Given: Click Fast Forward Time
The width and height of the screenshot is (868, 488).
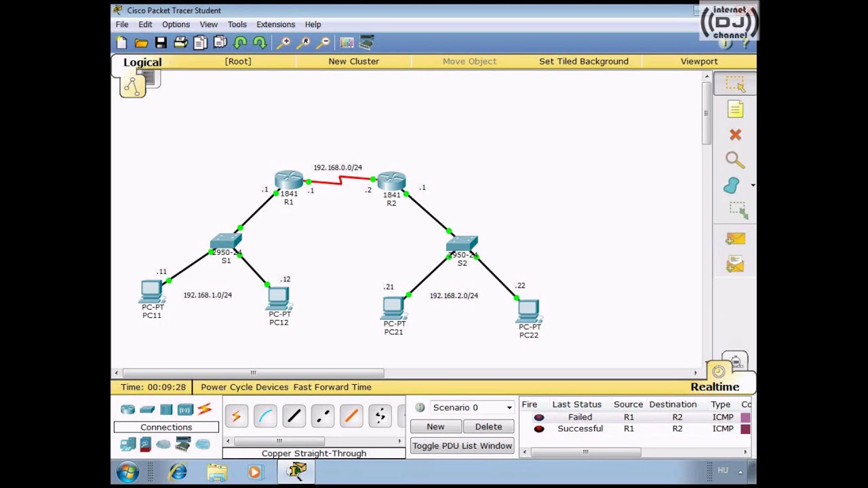Looking at the screenshot, I should click(332, 387).
